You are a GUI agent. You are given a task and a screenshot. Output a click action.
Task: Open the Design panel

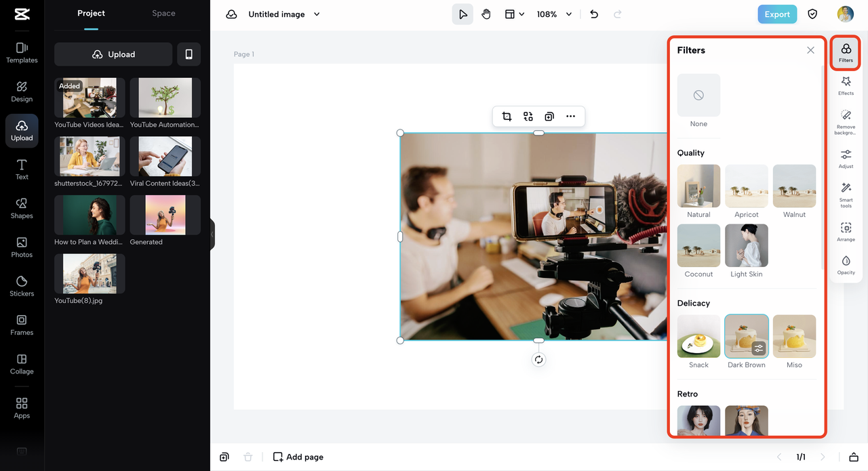[22, 91]
